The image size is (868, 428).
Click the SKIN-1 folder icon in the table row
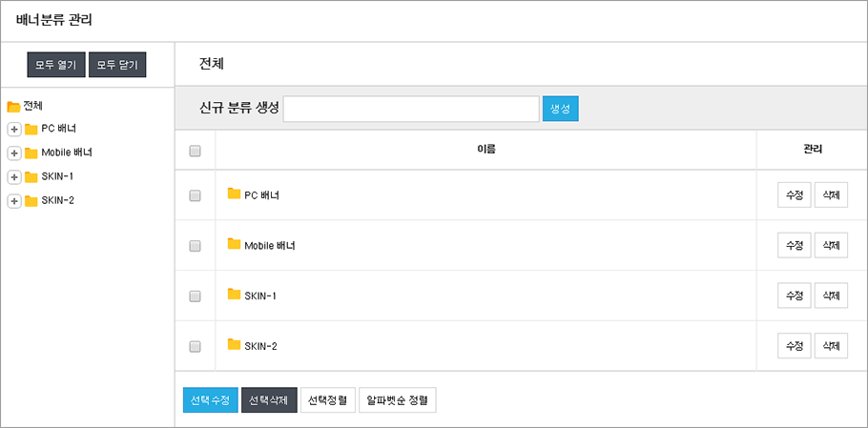[234, 295]
